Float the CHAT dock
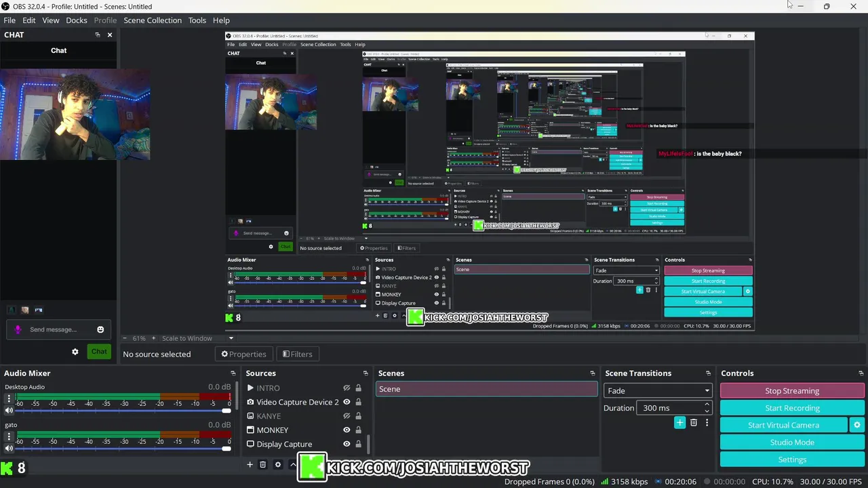Viewport: 868px width, 488px height. (x=97, y=35)
